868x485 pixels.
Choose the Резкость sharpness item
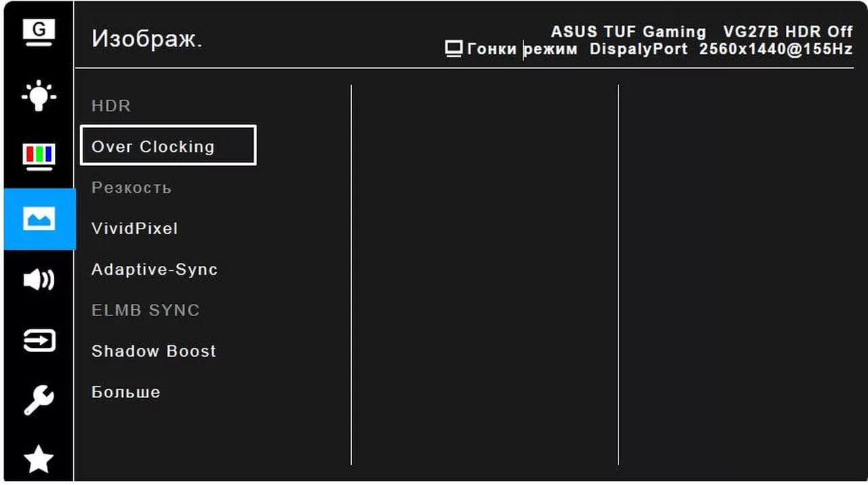(x=132, y=188)
